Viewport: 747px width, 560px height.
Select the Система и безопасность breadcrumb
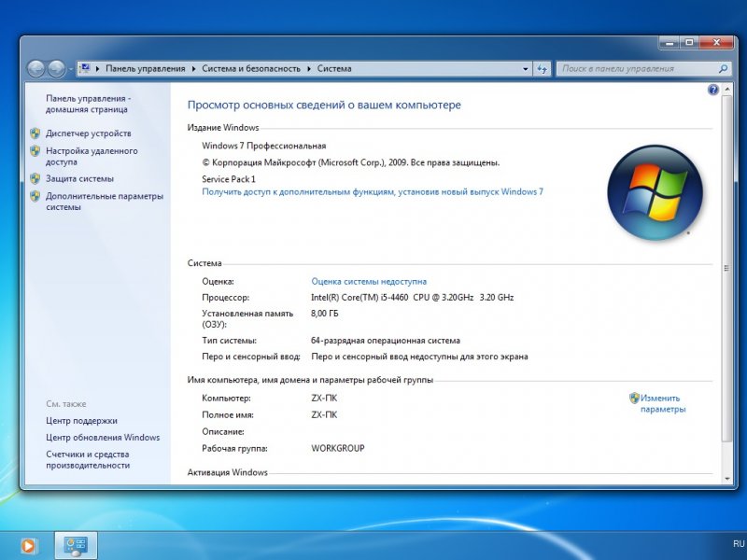click(251, 68)
